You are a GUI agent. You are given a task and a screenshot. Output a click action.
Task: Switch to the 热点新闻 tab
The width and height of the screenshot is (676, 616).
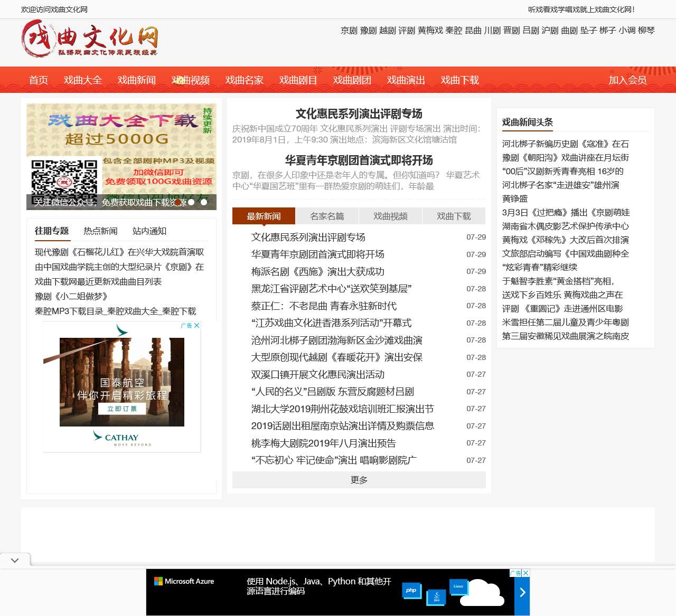[x=100, y=231]
